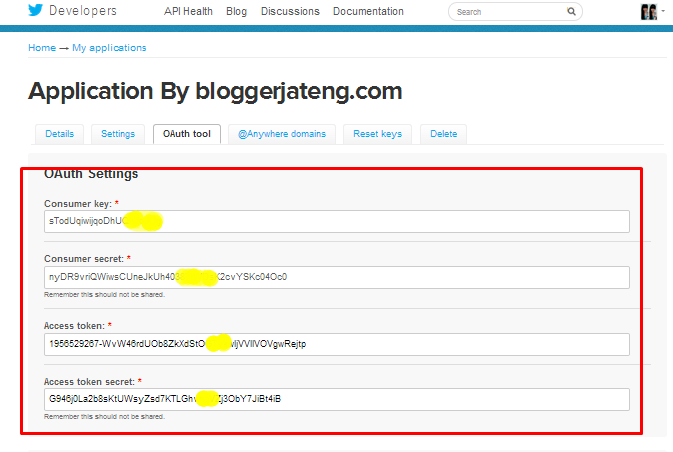Viewport: 673px width, 452px height.
Task: Click the OAuth Settings heading
Action: (x=91, y=173)
